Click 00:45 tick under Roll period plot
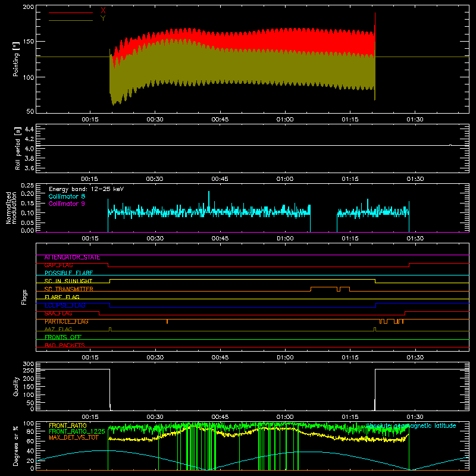Image resolution: width=476 pixels, height=476 pixels. pyautogui.click(x=220, y=179)
